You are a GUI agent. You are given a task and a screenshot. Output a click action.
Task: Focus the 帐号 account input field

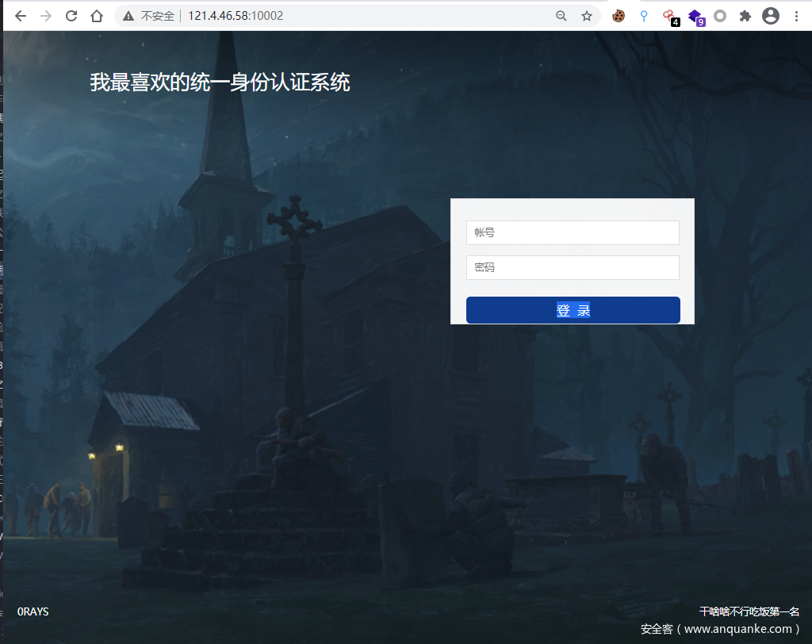click(573, 232)
